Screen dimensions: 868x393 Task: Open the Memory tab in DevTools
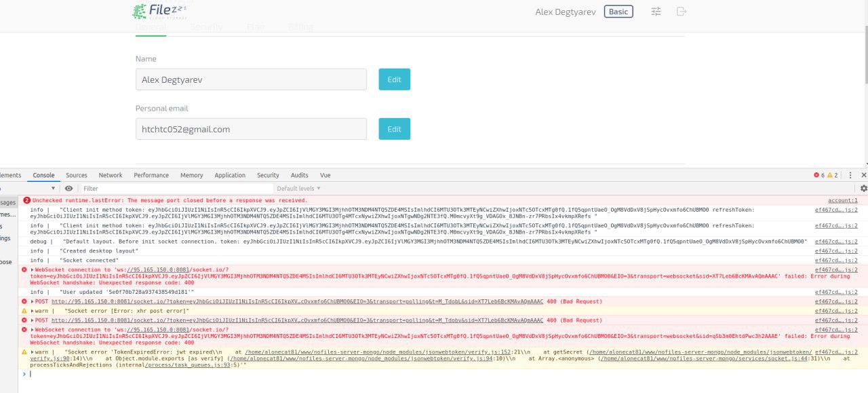[192, 175]
